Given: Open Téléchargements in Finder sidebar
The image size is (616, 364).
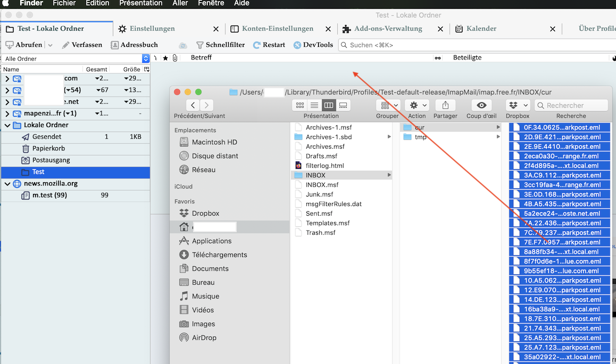Looking at the screenshot, I should [x=219, y=255].
